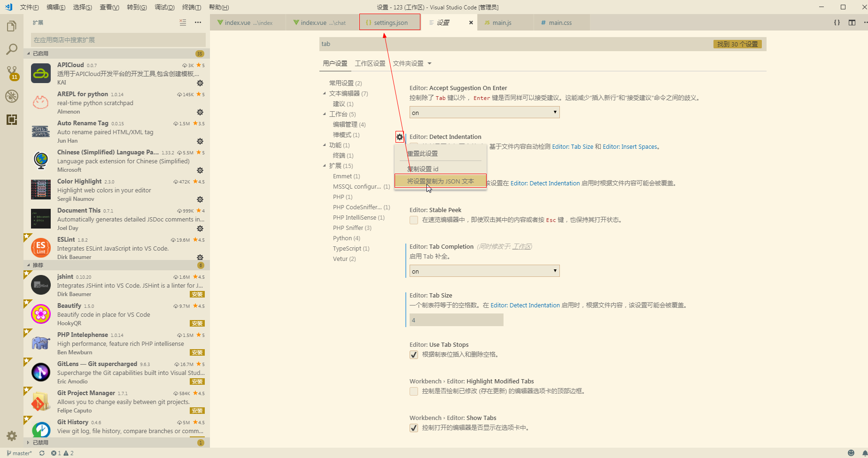Show errors and warnings in status bar
This screenshot has width=868, height=458.
(62, 453)
